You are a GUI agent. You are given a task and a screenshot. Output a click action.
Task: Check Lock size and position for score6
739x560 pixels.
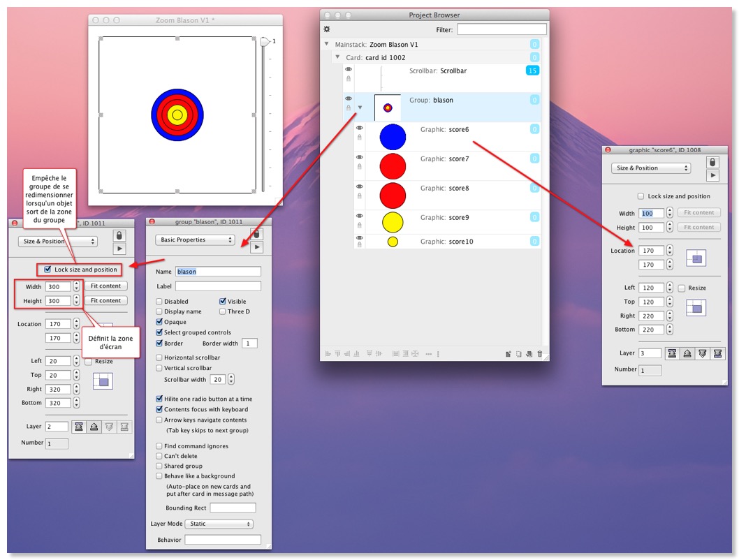(641, 196)
